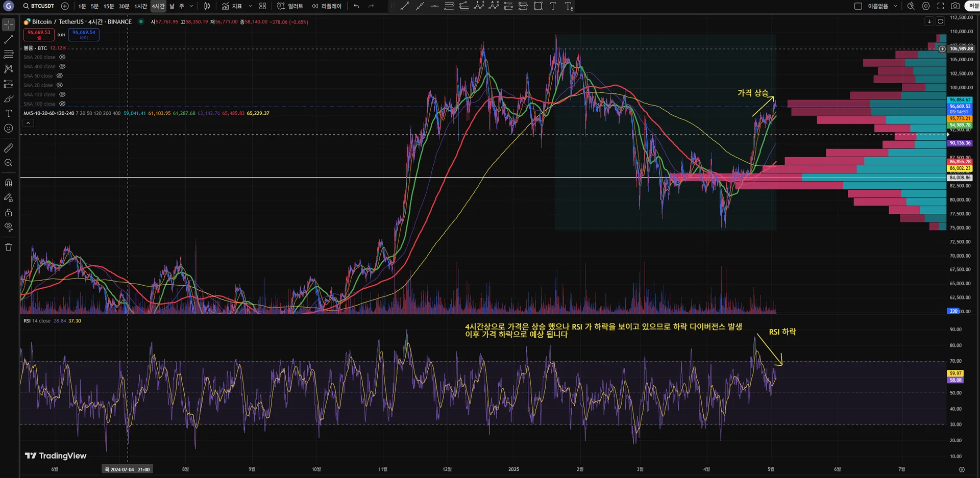Switch to the 1시간 timeframe
The height and width of the screenshot is (478, 980).
tap(140, 6)
